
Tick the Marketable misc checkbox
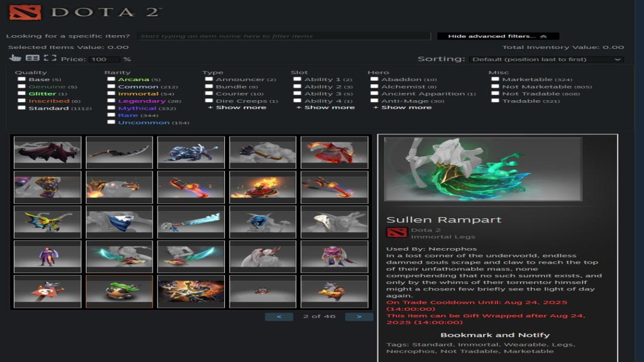pyautogui.click(x=496, y=79)
